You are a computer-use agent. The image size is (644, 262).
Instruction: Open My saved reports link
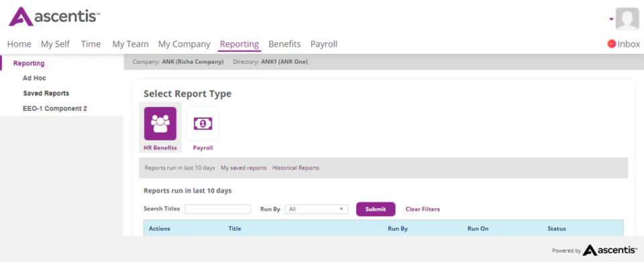tap(244, 168)
